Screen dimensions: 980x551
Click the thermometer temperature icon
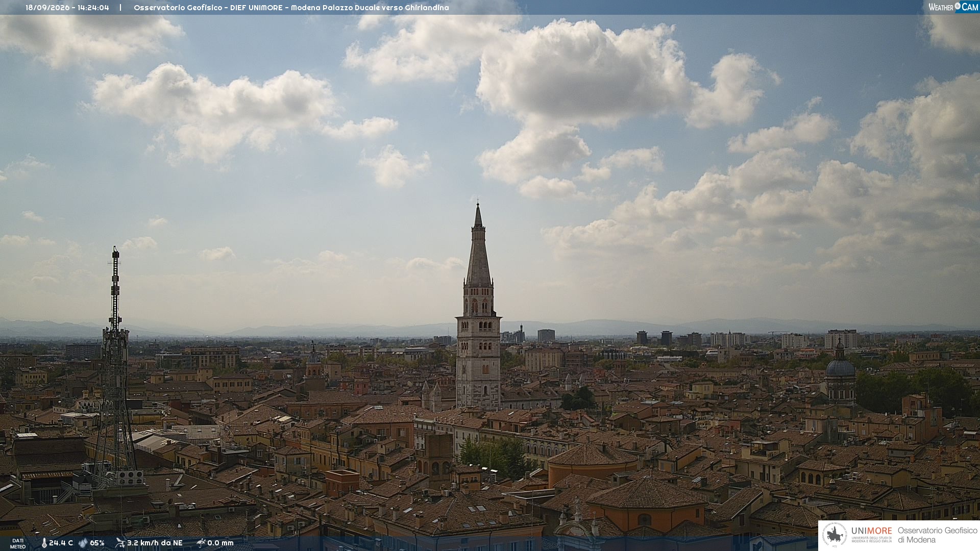pyautogui.click(x=44, y=543)
